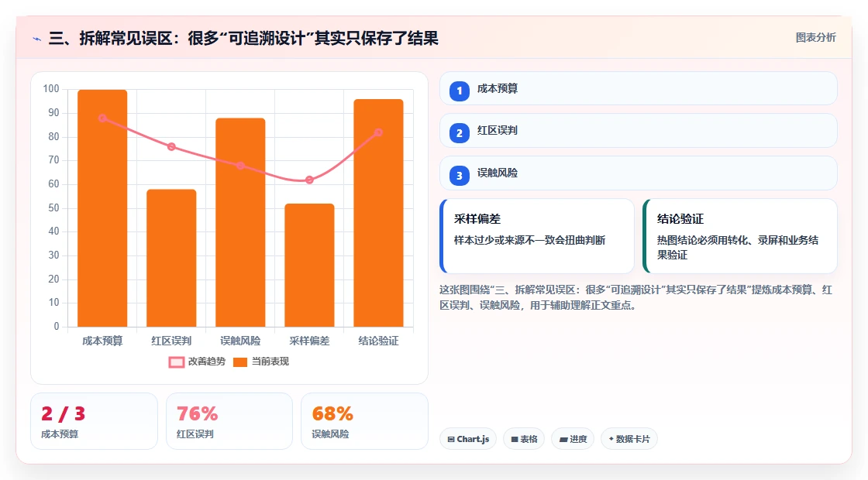The image size is (868, 480).
Task: Click the 结论验证 orange bar
Action: (x=379, y=213)
